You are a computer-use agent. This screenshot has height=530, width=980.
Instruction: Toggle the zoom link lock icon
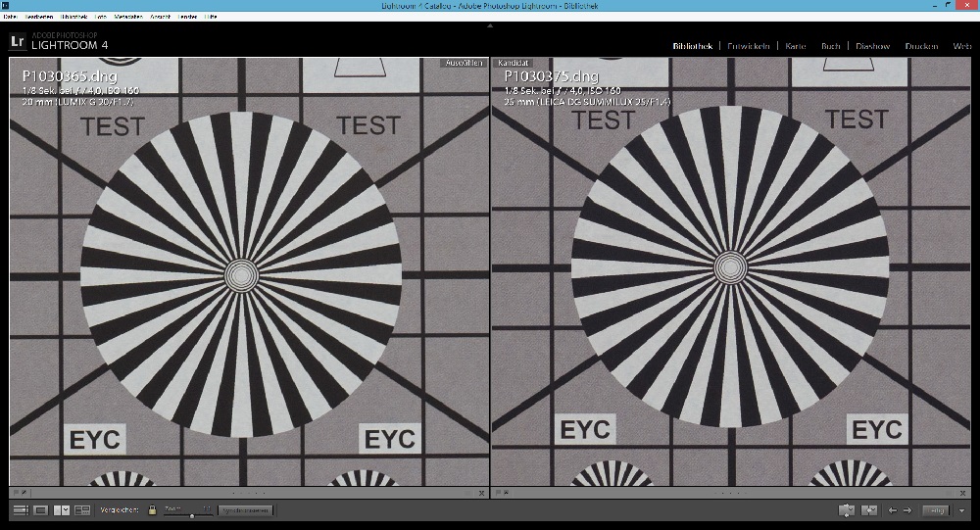(x=152, y=509)
